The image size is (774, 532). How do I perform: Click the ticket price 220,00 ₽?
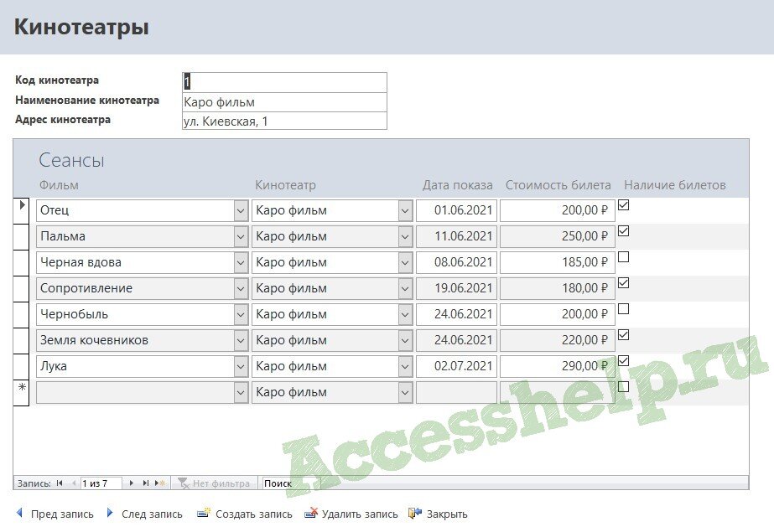tap(558, 340)
